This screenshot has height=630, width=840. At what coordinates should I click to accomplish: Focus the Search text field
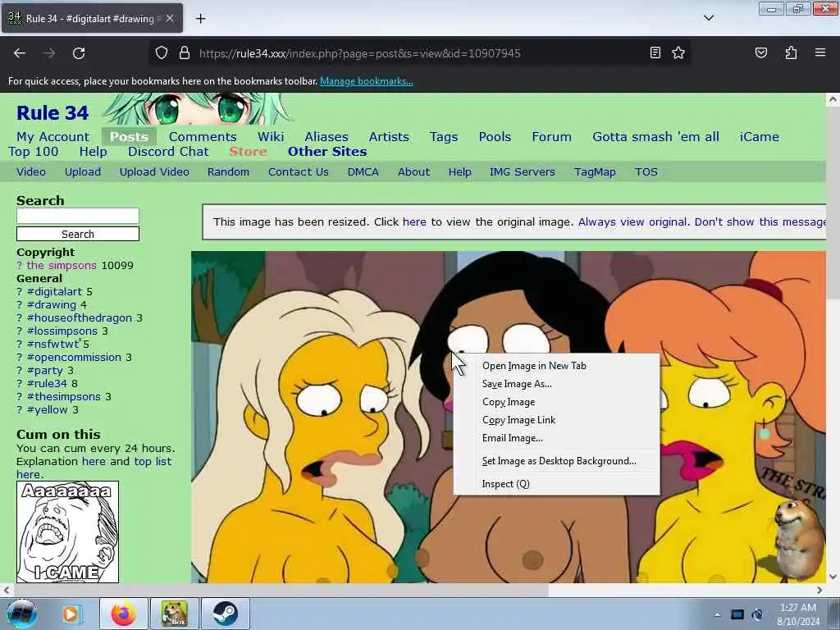tap(78, 216)
